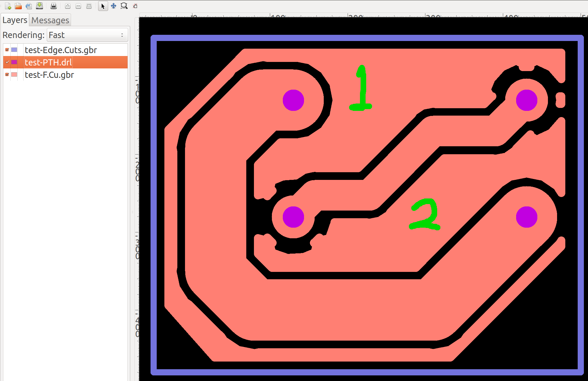
Task: Select the test-F.Cu.gbr layer entry
Action: coord(49,75)
